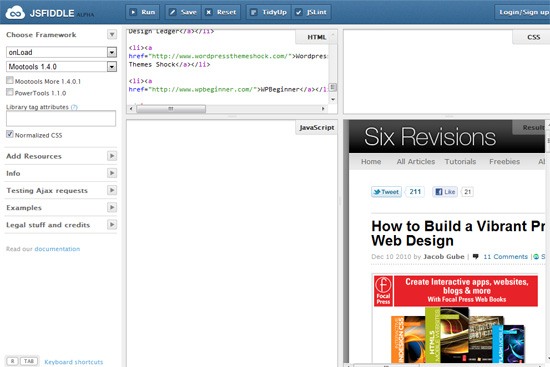
Task: Click the HTML panel horizontal scrollbar thumb
Action: [x=171, y=109]
